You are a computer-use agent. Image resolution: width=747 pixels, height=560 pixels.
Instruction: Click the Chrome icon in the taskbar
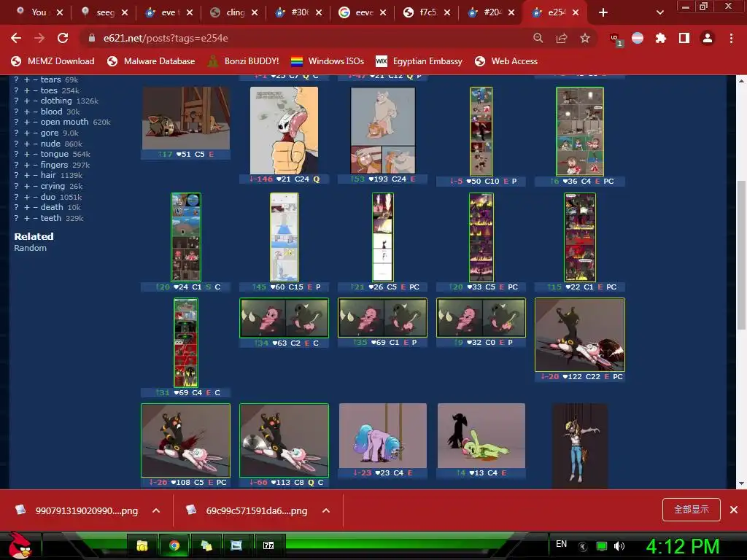point(174,545)
